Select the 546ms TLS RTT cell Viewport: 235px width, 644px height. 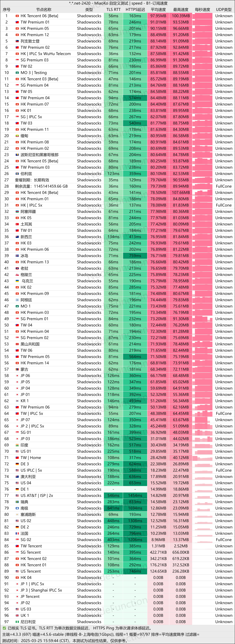(113, 495)
